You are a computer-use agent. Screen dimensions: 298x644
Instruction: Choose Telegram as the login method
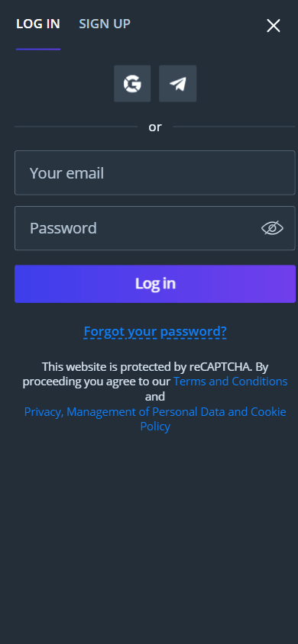click(x=177, y=83)
